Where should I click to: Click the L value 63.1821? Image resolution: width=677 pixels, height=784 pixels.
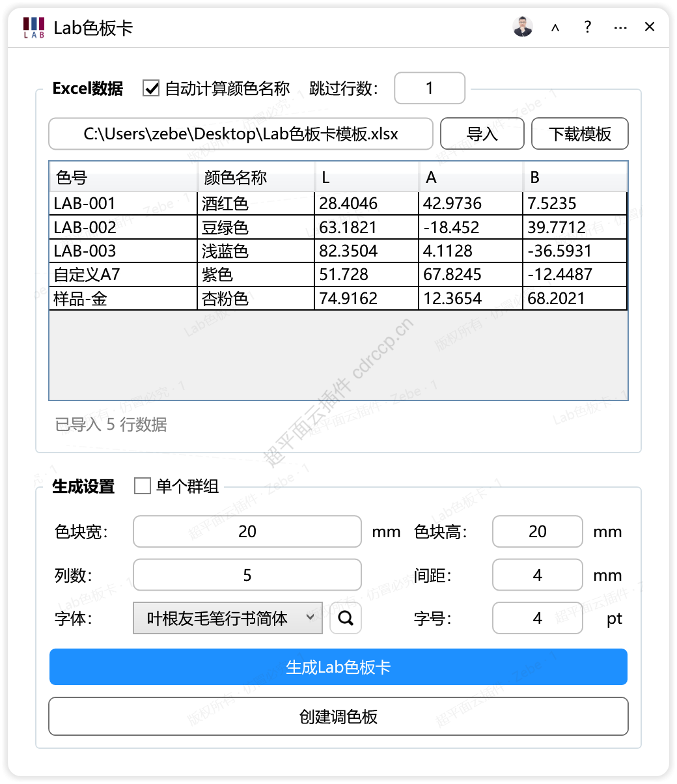tap(366, 227)
